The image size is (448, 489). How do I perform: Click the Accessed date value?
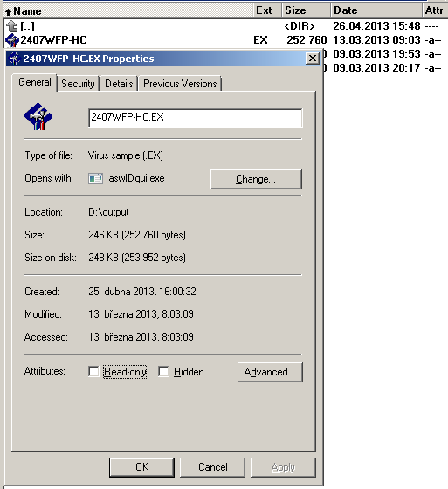tap(141, 337)
